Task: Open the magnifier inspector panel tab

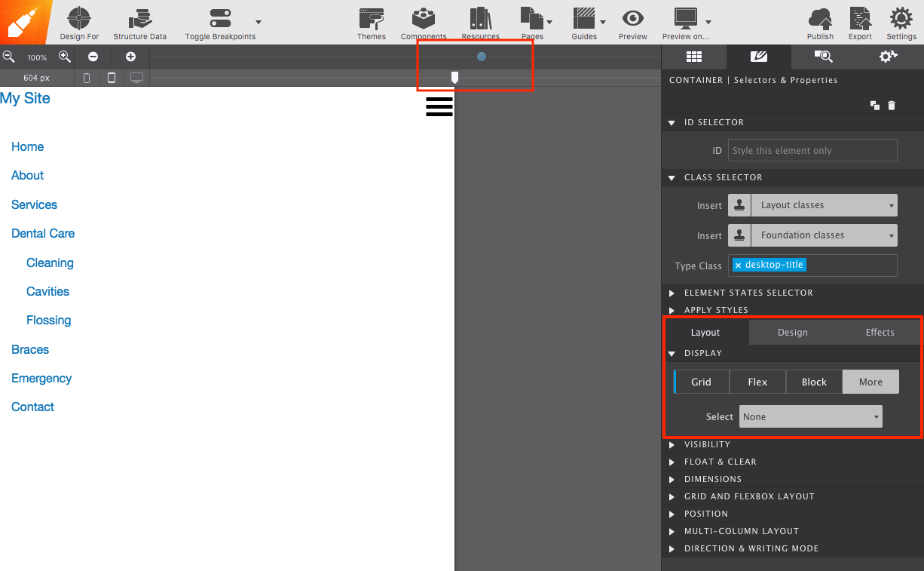Action: (824, 57)
